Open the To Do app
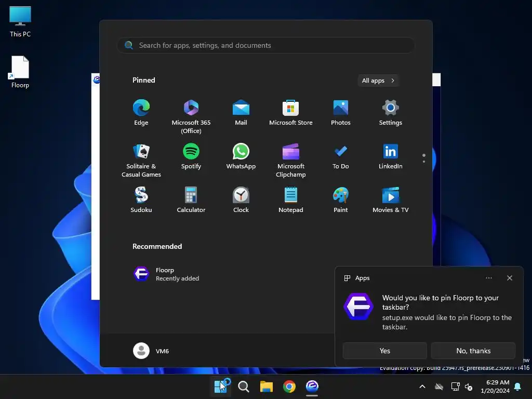This screenshot has width=532, height=399. (x=341, y=157)
